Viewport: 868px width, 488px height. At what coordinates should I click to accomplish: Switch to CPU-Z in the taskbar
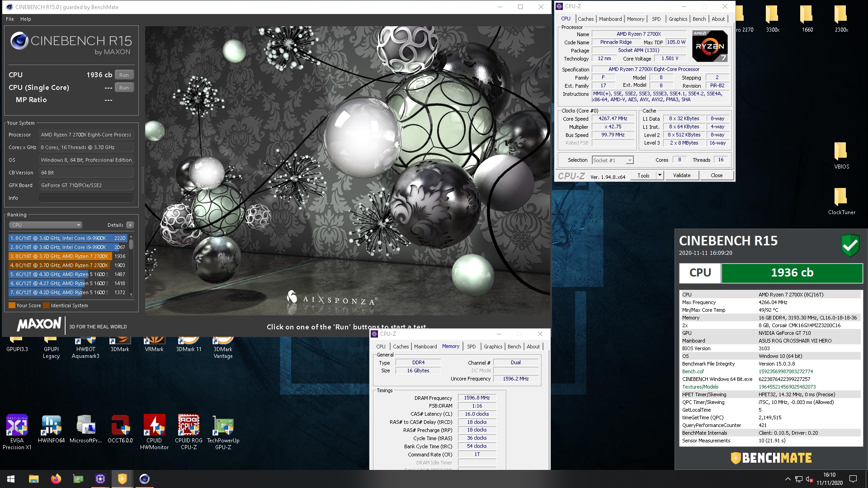tap(100, 479)
